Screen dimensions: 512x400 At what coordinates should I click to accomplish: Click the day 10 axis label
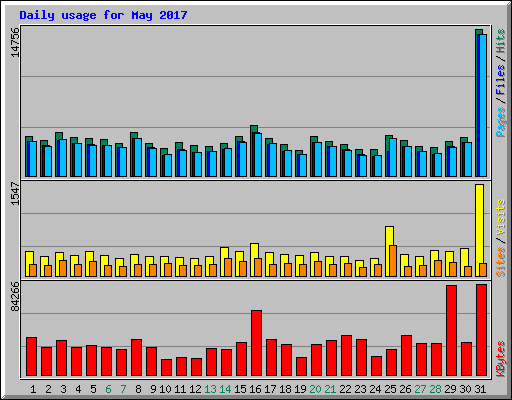[165, 389]
